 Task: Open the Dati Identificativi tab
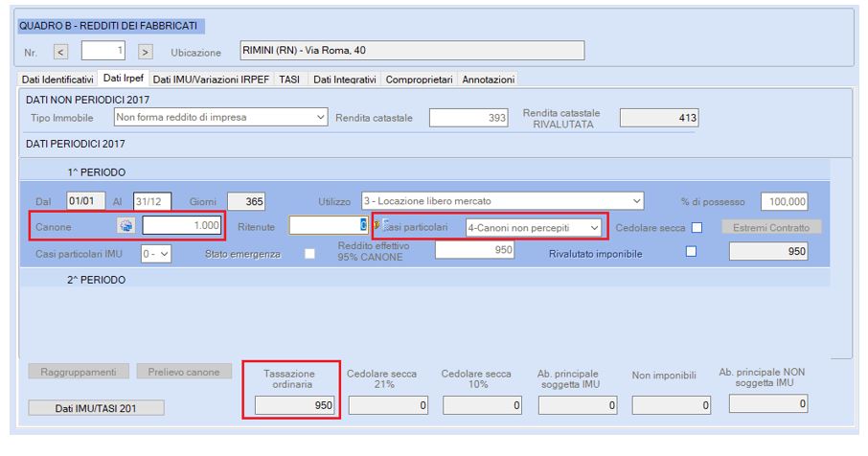pyautogui.click(x=57, y=80)
